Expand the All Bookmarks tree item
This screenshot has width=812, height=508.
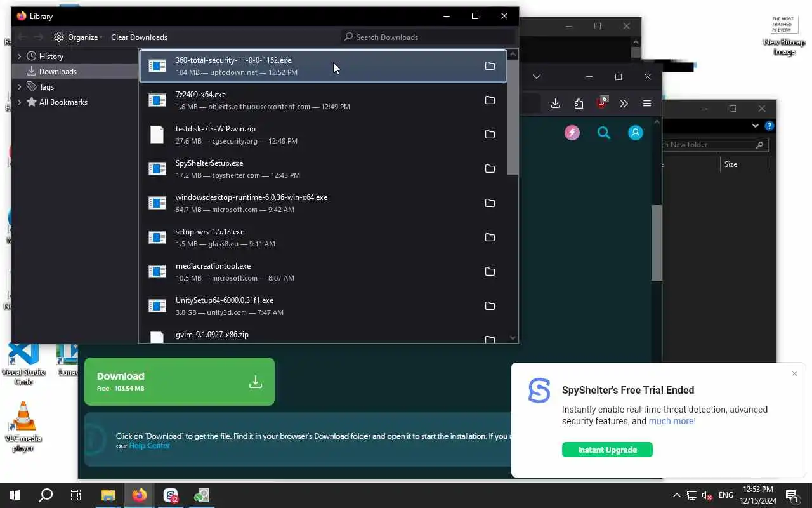20,102
